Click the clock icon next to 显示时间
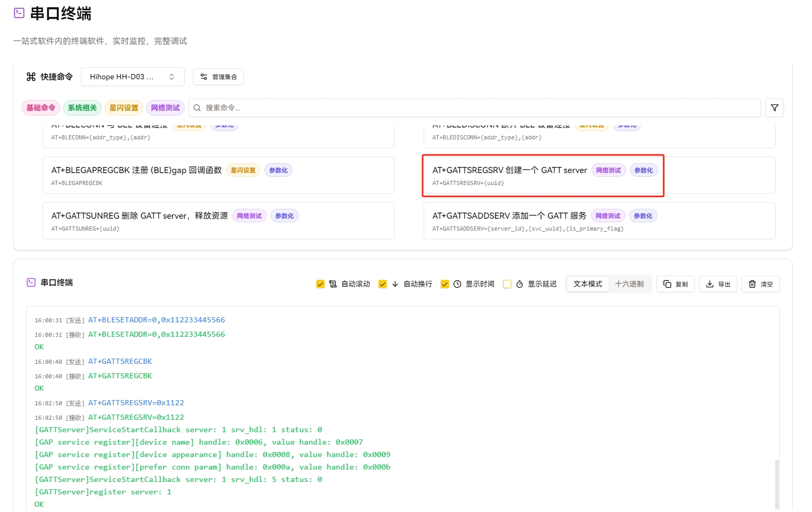Image resolution: width=812 pixels, height=512 pixels. [x=457, y=284]
